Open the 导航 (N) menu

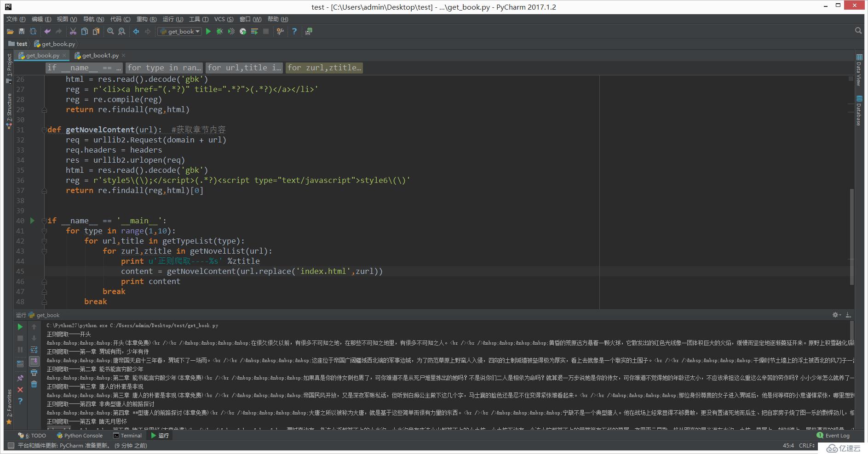93,19
